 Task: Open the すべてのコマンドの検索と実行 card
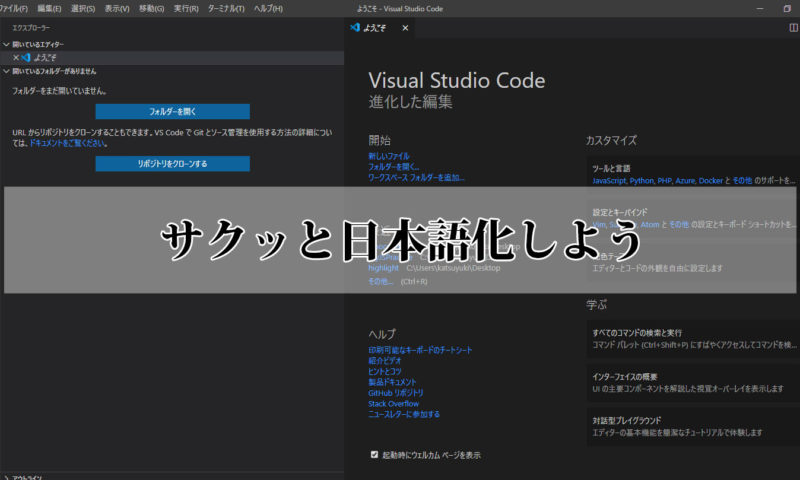tap(693, 339)
